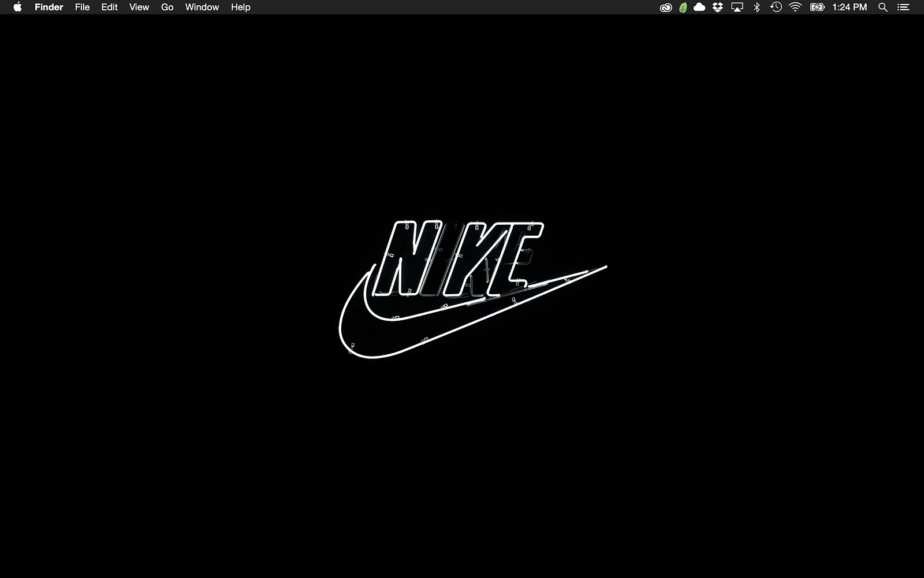The image size is (924, 578).
Task: Open the Adobe Creative Cloud status icon
Action: tap(666, 8)
